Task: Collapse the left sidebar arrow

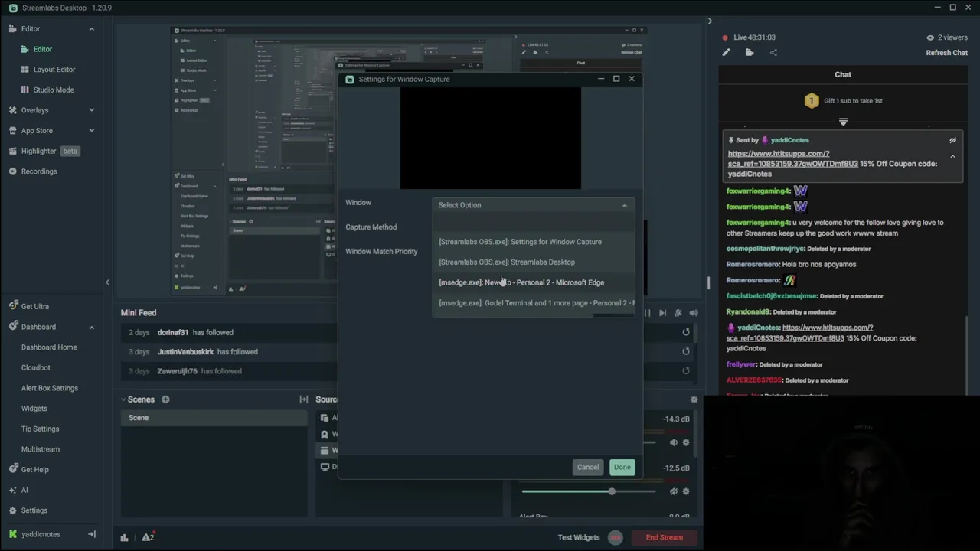Action: pyautogui.click(x=107, y=282)
